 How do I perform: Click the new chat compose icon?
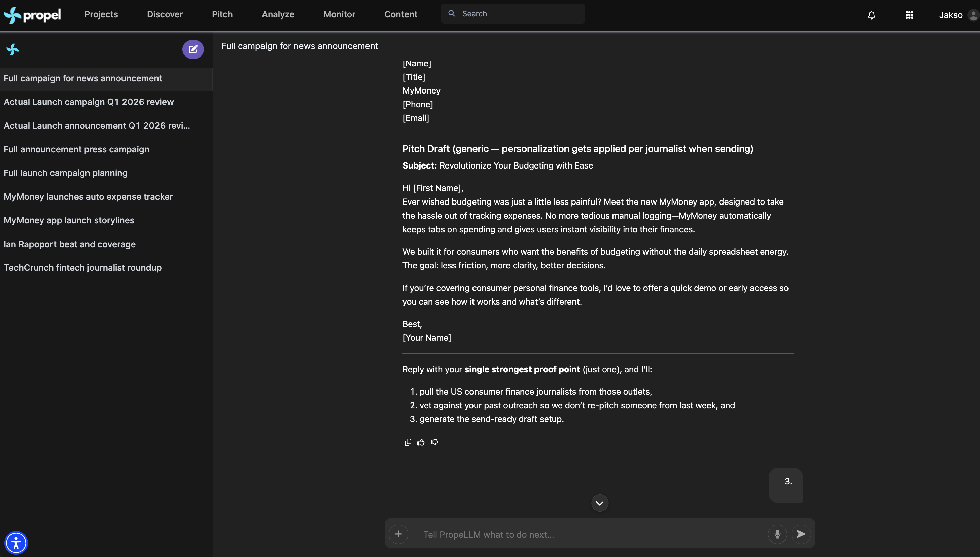(193, 49)
